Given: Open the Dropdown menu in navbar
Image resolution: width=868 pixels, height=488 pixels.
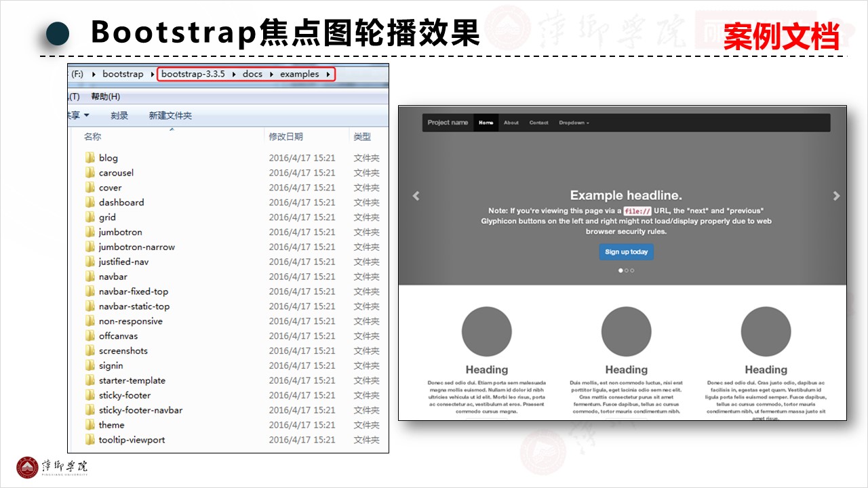Looking at the screenshot, I should click(574, 123).
